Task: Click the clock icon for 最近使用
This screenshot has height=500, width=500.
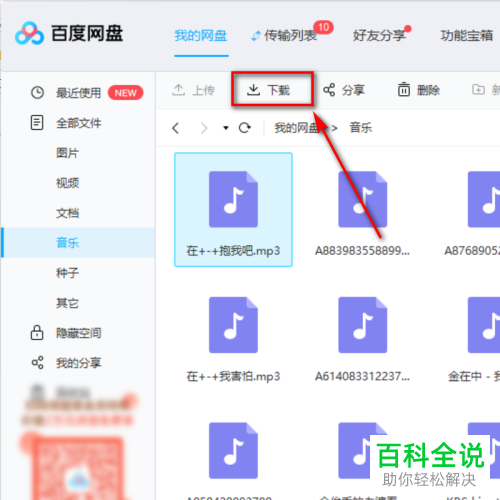Action: tap(37, 92)
